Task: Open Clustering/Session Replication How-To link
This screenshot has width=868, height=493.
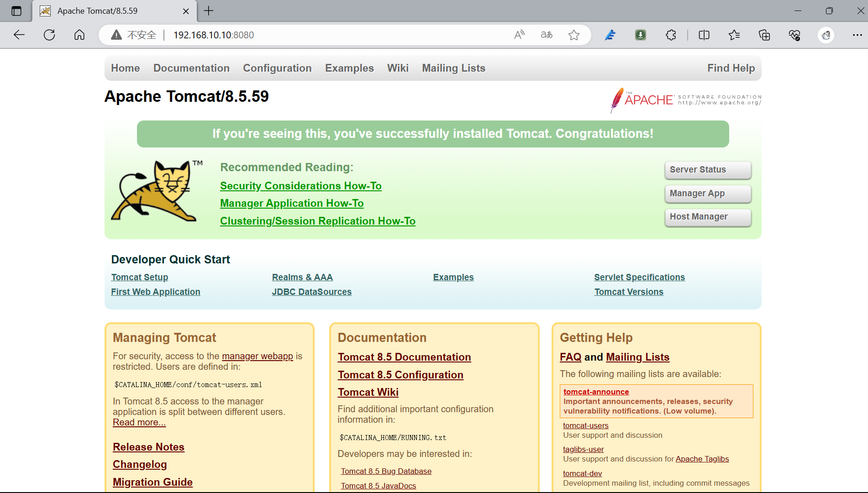Action: pos(318,221)
